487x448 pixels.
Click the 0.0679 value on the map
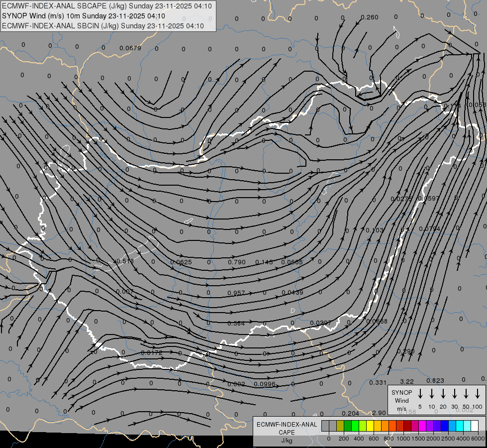point(130,48)
